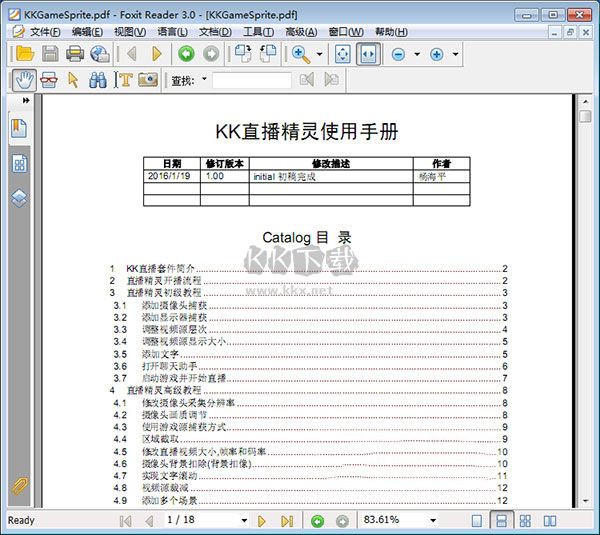Rotate page clockwise icon

(x=243, y=54)
